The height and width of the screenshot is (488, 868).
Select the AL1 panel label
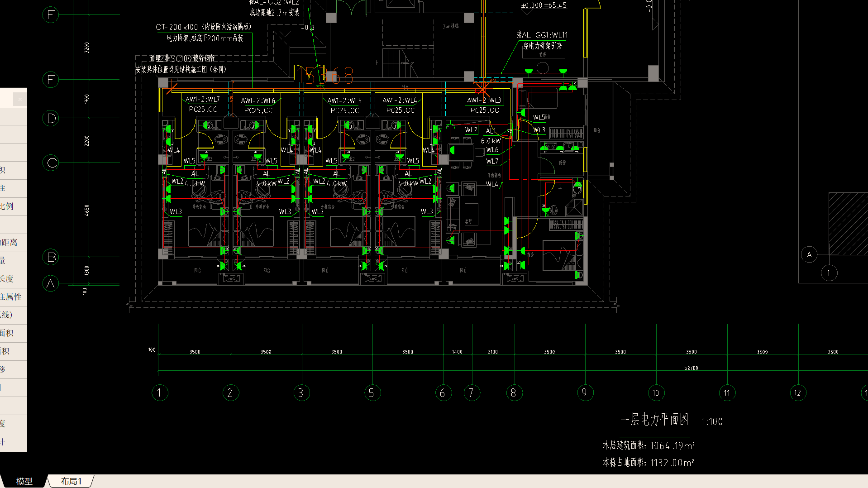491,131
